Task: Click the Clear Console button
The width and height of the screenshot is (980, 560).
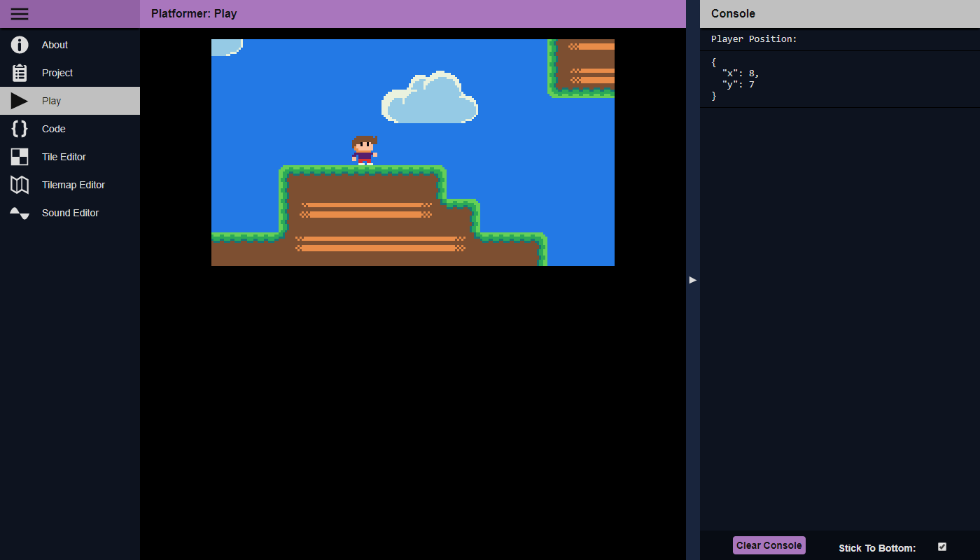Action: 769,545
